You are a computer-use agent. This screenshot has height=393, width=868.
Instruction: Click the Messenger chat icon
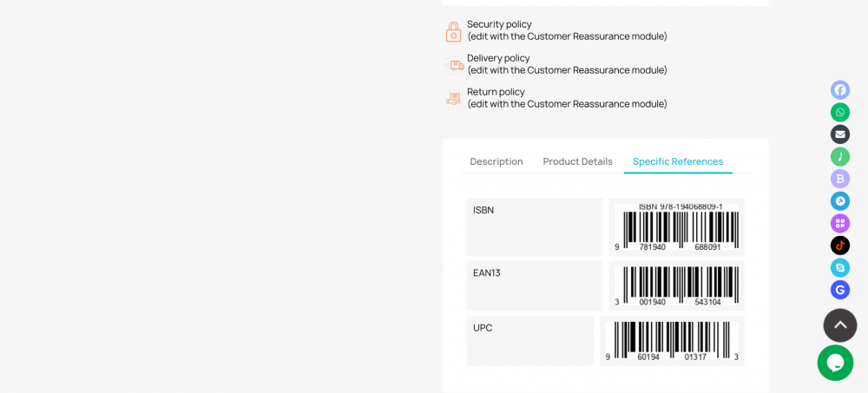(x=840, y=201)
